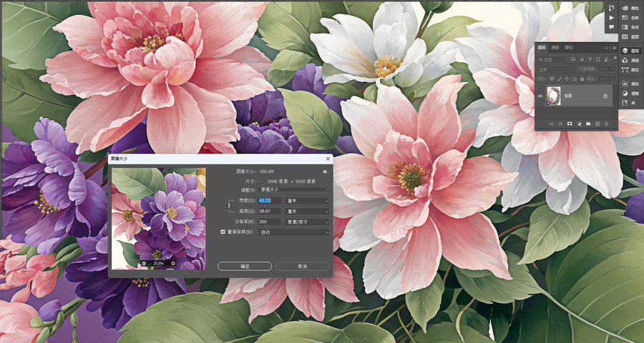Collapse the Layers panel double-arrow
This screenshot has height=343, width=644.
[x=606, y=48]
